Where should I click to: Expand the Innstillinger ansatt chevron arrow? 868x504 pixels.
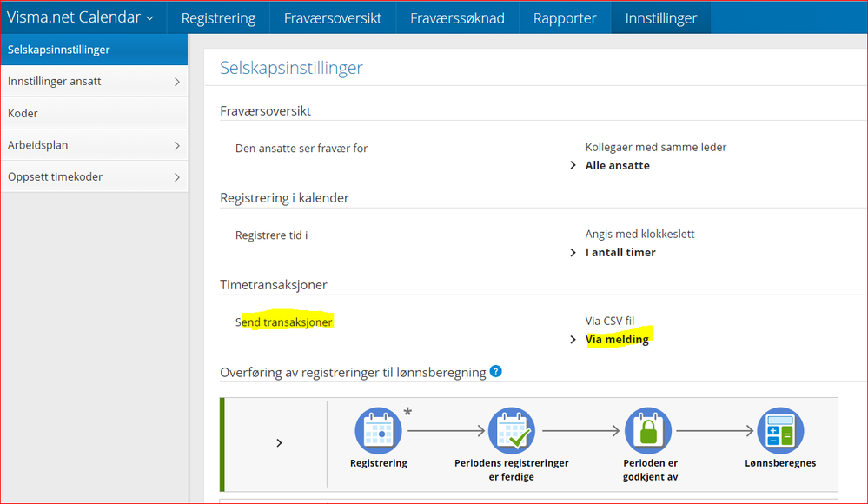(177, 82)
